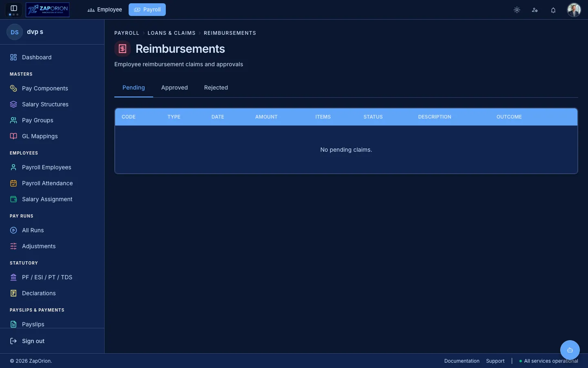Click the PAYROLL breadcrumb
The width and height of the screenshot is (588, 368).
pos(127,33)
